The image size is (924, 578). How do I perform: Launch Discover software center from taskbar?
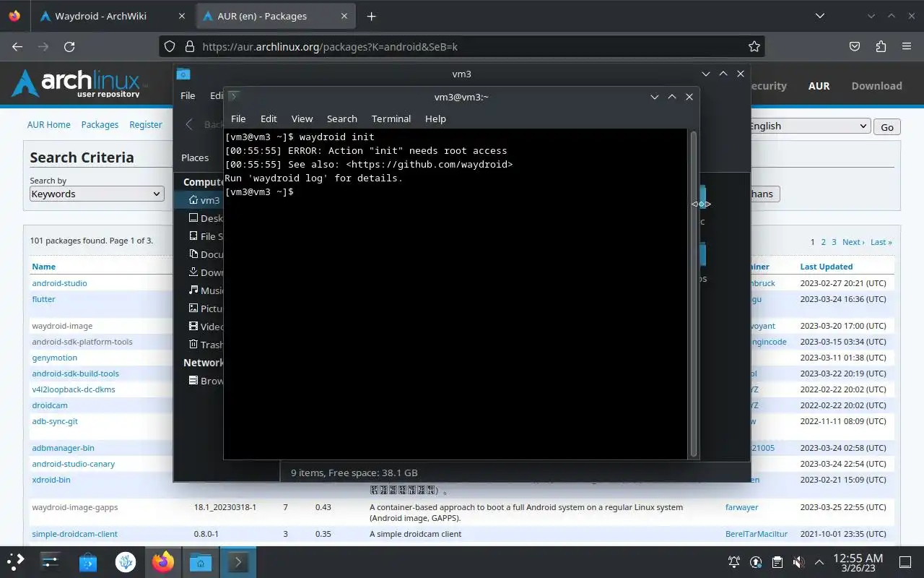[87, 561]
